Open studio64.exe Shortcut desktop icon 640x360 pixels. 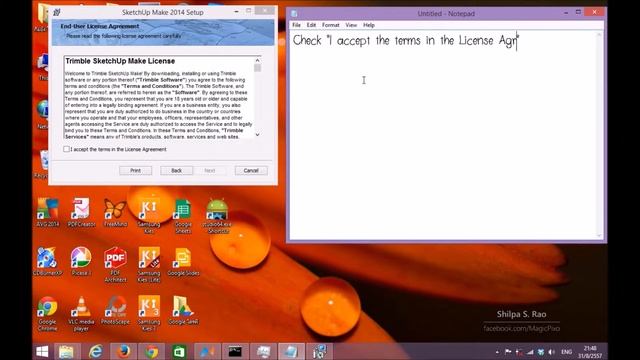(217, 216)
